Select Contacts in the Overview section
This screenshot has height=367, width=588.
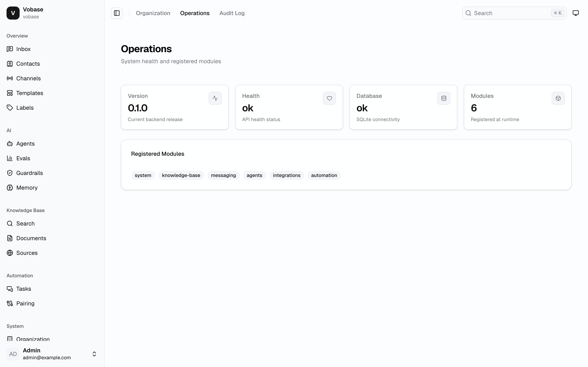[28, 64]
